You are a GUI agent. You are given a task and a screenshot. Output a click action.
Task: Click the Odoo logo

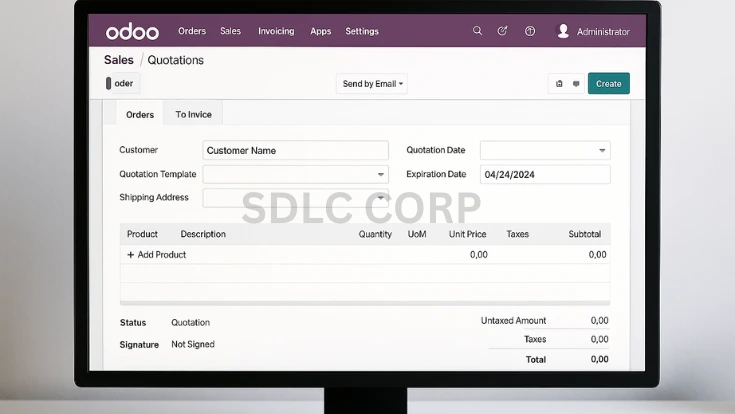132,32
